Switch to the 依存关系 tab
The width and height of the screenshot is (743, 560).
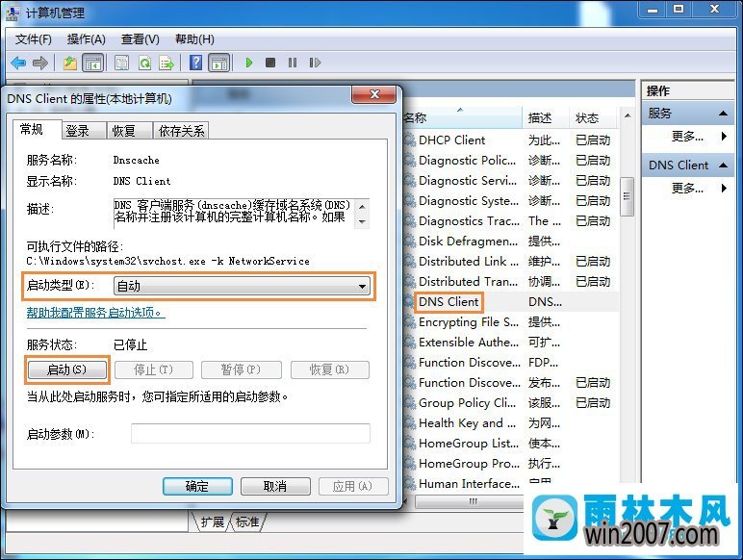click(x=182, y=131)
